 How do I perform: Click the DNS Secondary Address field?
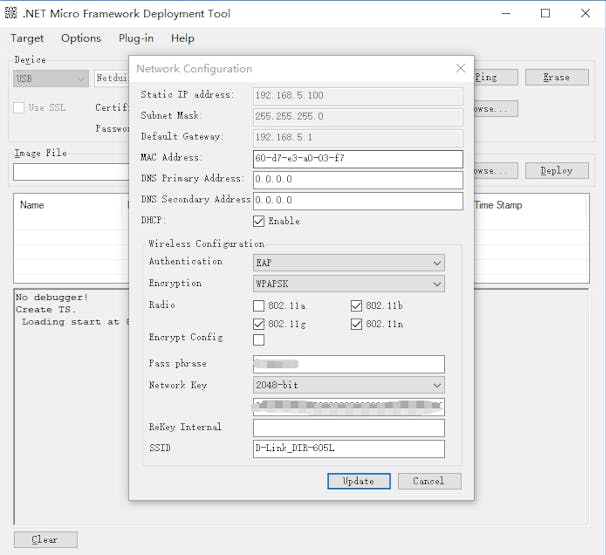pyautogui.click(x=358, y=201)
